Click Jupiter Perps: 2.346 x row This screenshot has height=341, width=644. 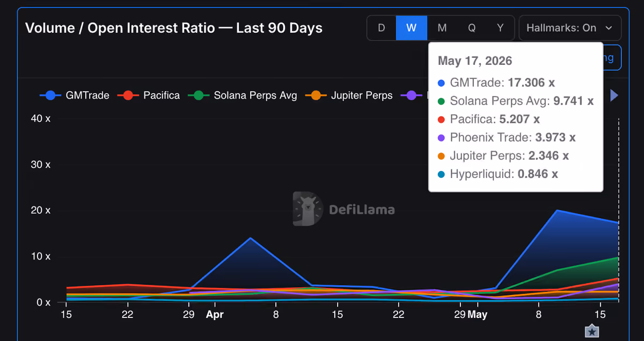503,156
